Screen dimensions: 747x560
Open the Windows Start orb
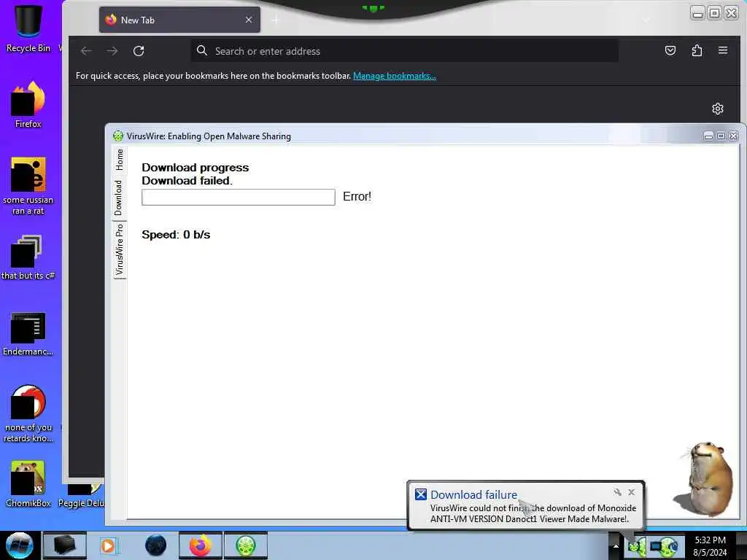coord(19,545)
